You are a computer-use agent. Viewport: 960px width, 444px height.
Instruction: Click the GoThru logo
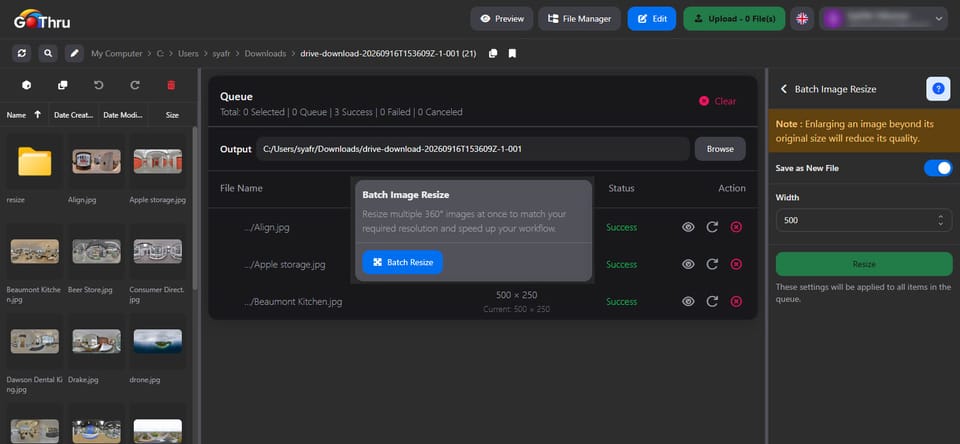42,20
